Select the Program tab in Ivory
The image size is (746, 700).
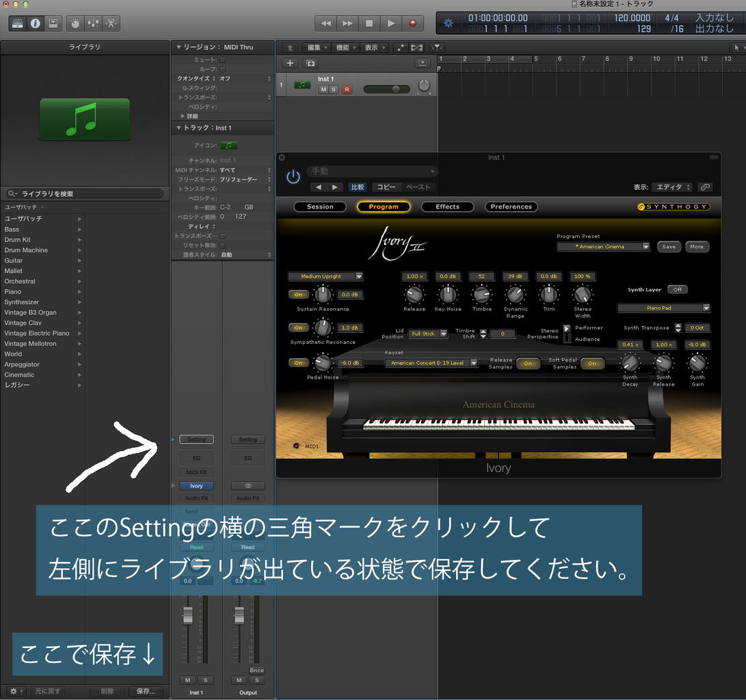coord(384,207)
